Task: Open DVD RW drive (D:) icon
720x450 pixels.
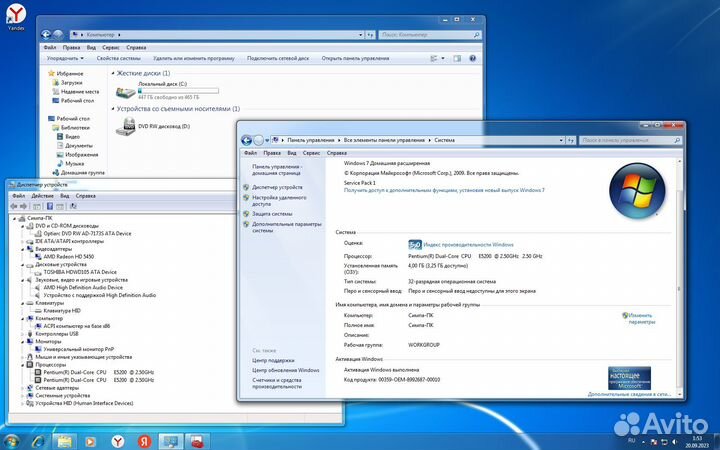Action: pos(125,126)
